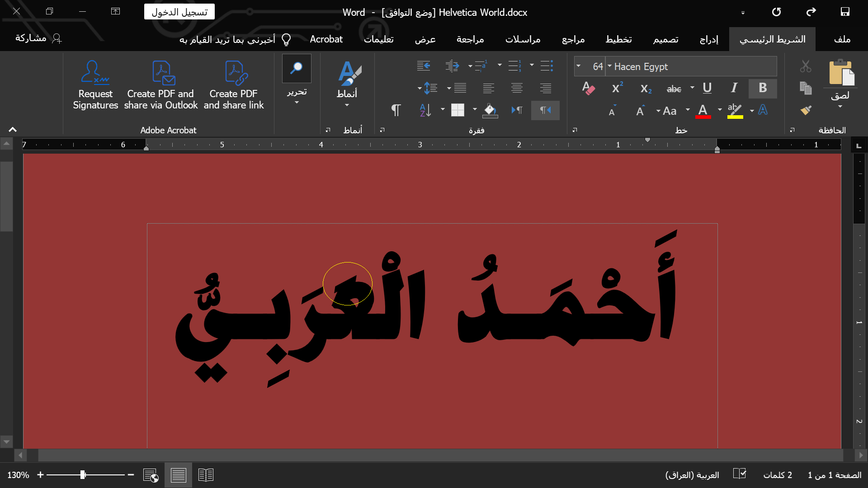Toggle right-to-left text direction button

pos(545,110)
